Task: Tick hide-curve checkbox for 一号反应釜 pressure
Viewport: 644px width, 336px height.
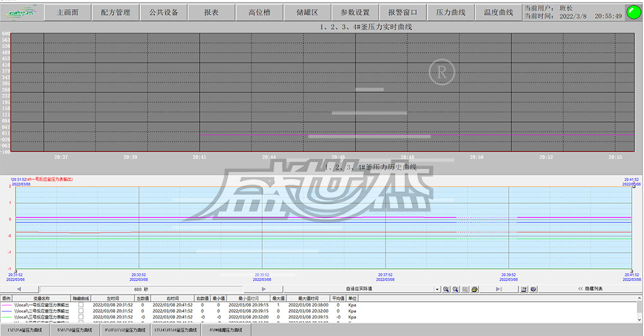Action: [80, 305]
